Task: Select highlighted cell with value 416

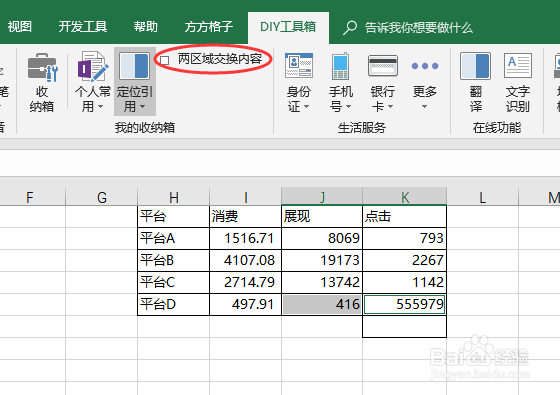Action: pos(322,304)
